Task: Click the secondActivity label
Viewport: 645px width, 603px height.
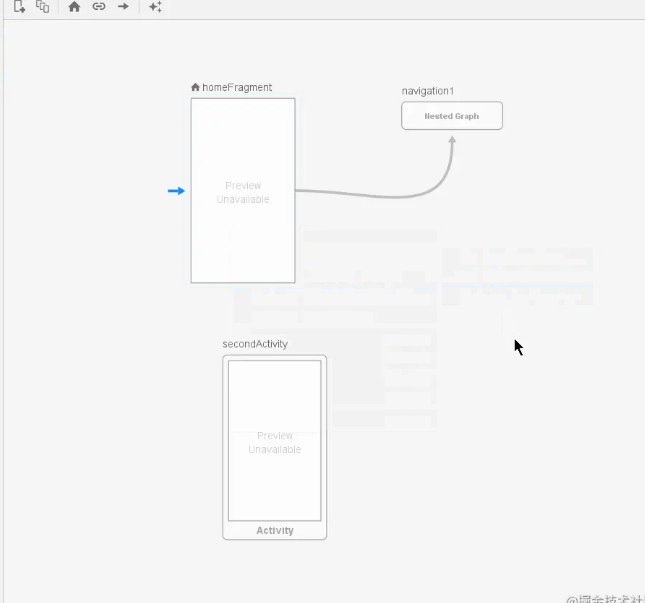Action: pos(255,344)
